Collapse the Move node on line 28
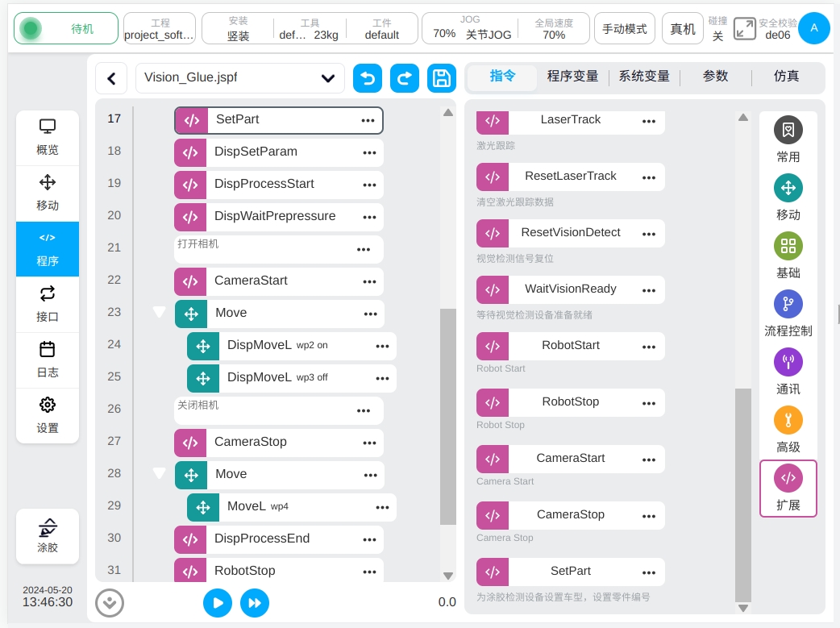Viewport: 840px width, 628px height. 160,474
